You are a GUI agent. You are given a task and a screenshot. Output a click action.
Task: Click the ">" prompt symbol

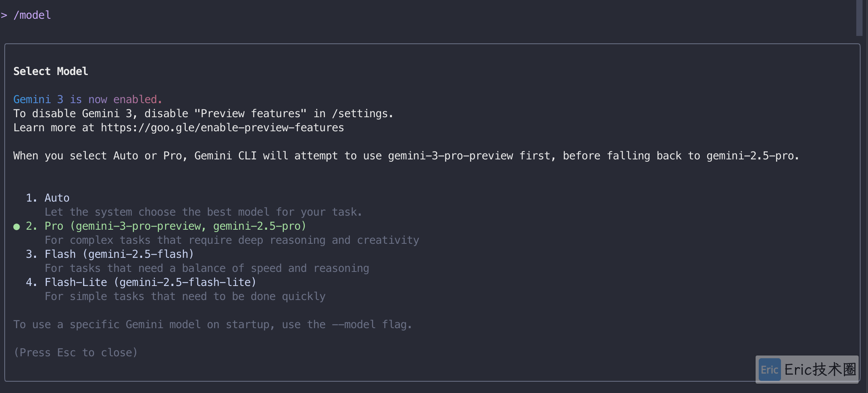pos(4,15)
